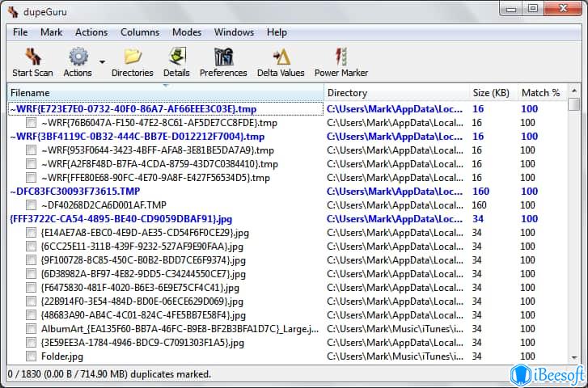Click the Start Scan toolbar icon
The height and width of the screenshot is (388, 588).
33,57
